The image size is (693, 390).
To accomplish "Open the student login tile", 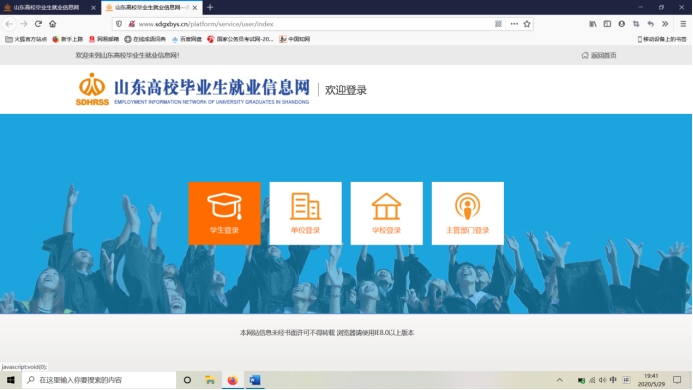I will pos(224,213).
